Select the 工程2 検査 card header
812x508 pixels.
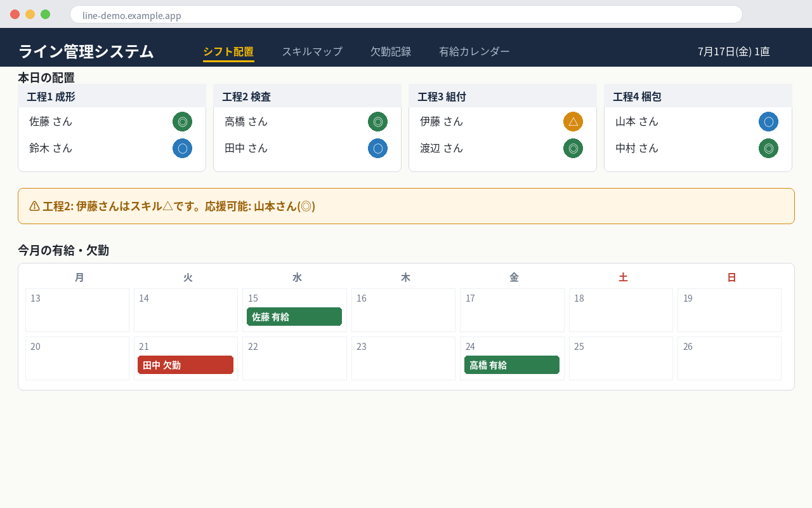[307, 96]
